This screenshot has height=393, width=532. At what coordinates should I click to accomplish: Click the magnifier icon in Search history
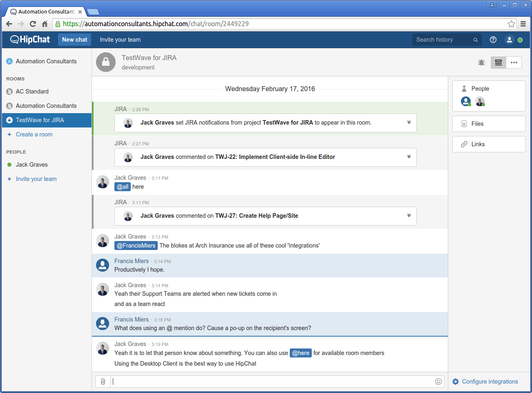point(476,40)
